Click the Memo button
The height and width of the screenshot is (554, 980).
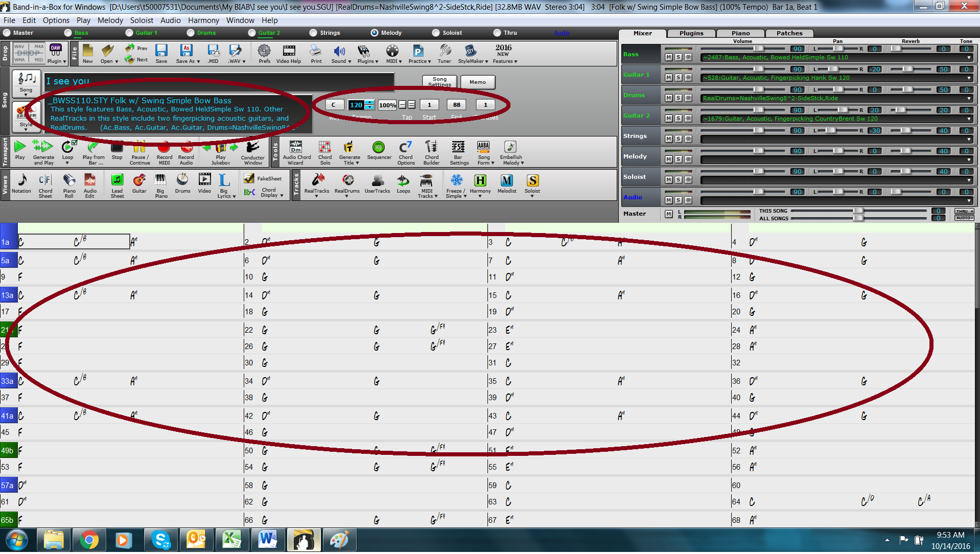478,82
